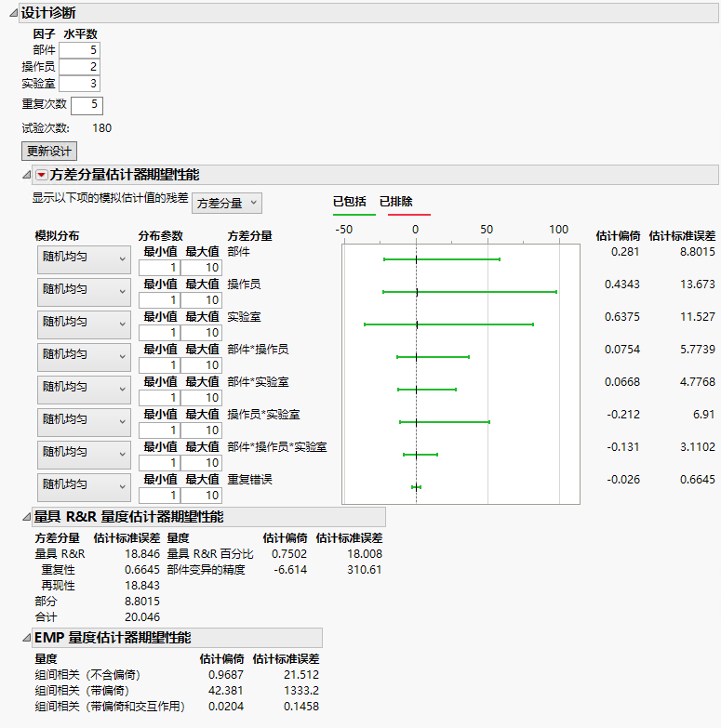This screenshot has height=728, width=721.
Task: Select 组间相关 (不含偏倚) row label
Action: tap(87, 675)
